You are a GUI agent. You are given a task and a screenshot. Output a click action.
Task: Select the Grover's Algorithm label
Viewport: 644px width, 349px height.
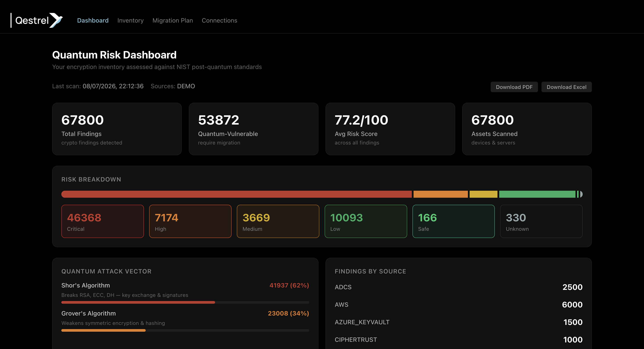[88, 313]
